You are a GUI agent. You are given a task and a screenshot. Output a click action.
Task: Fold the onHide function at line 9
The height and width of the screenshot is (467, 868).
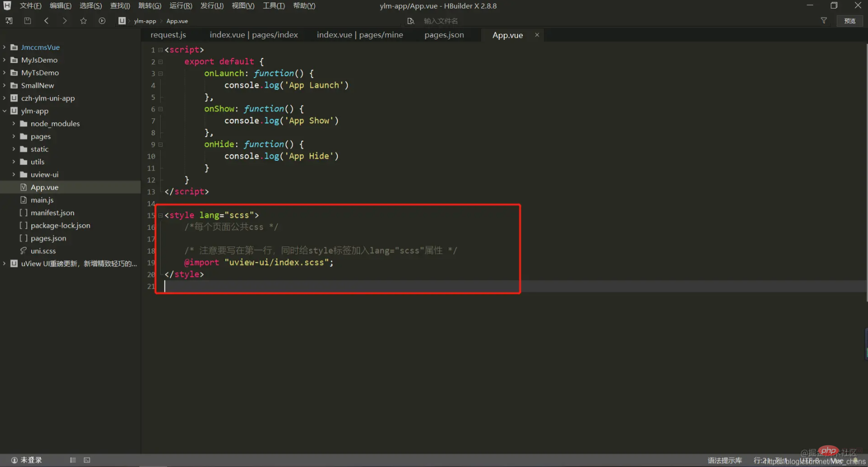click(161, 145)
